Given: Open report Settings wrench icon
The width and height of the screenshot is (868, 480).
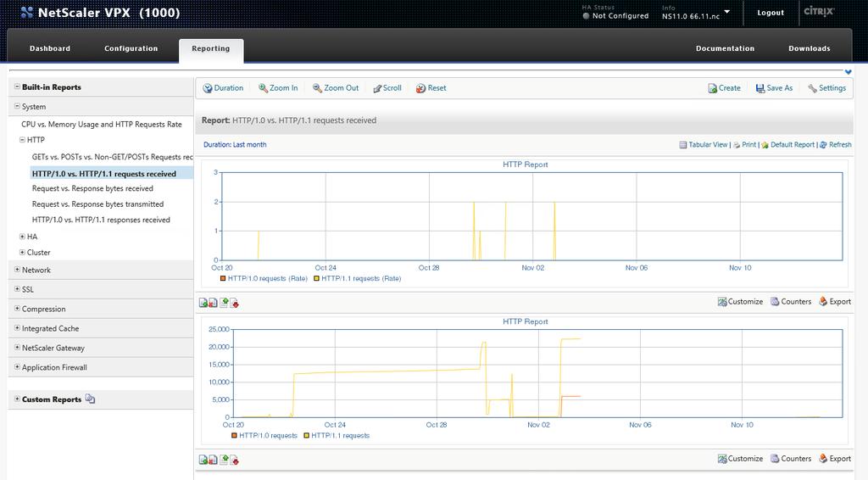Looking at the screenshot, I should point(812,88).
